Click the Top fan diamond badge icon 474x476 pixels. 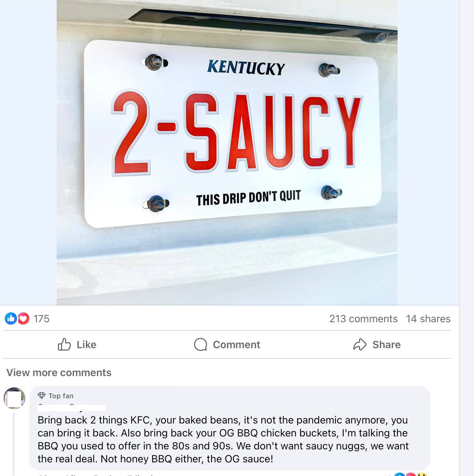(x=42, y=396)
